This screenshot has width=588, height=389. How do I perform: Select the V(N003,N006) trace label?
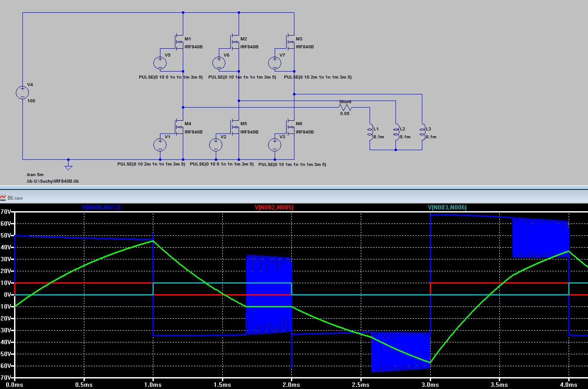(x=447, y=207)
